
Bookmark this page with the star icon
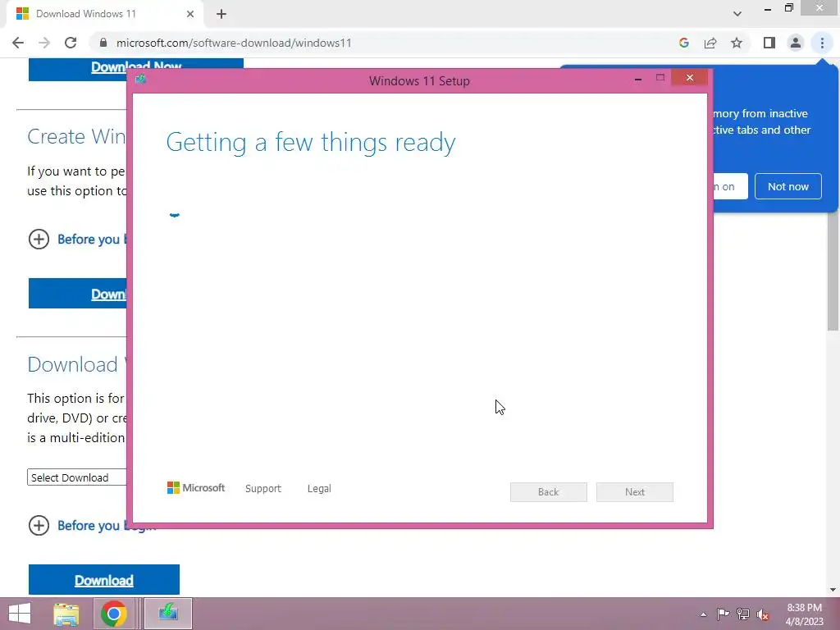coord(737,43)
